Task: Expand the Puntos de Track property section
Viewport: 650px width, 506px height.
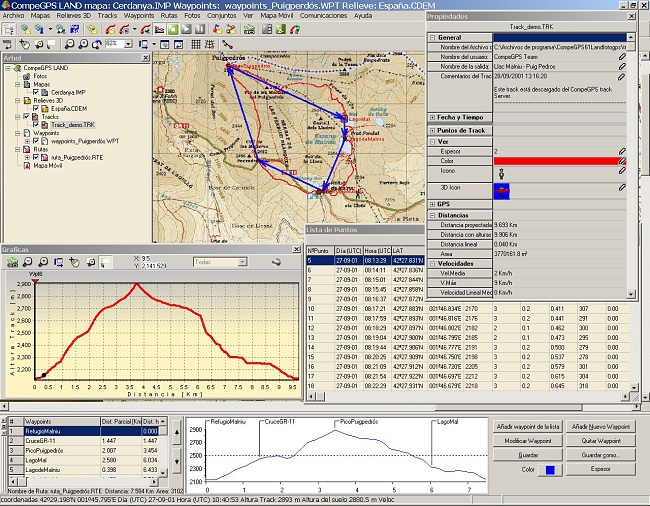Action: (x=432, y=131)
